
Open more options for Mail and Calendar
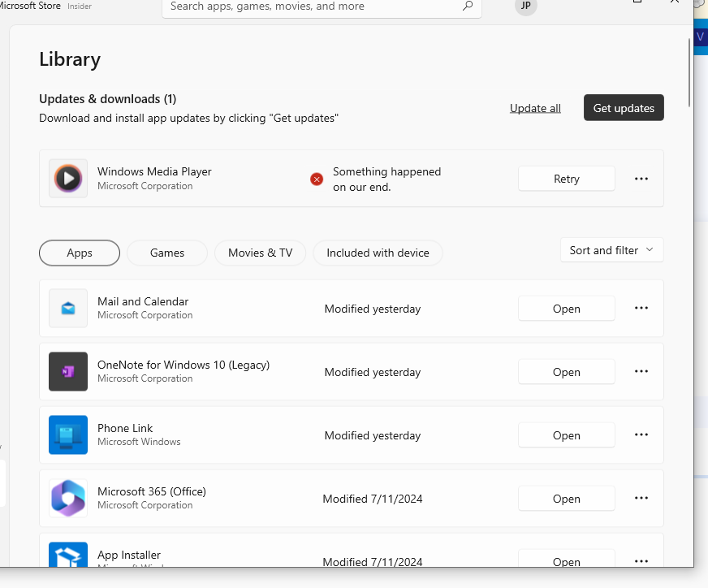coord(641,308)
